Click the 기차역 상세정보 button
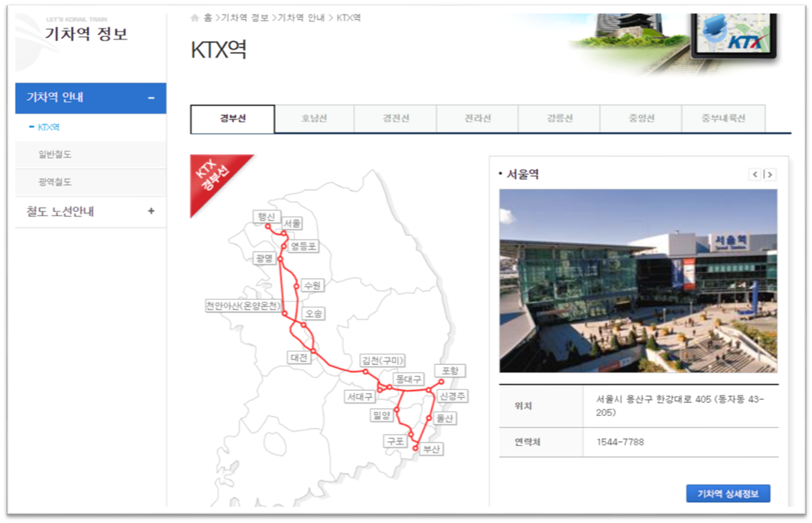812x523 pixels. point(729,494)
